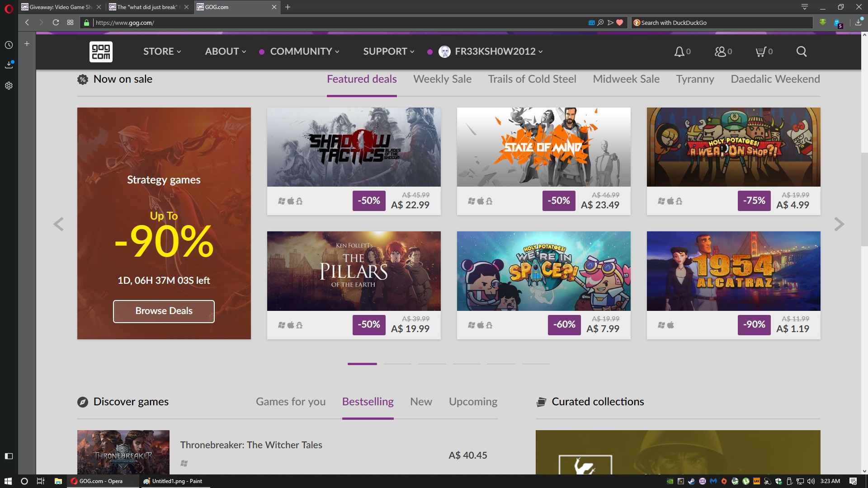Jump to third carousel page indicator
Viewport: 868px width, 488px height.
coord(432,364)
